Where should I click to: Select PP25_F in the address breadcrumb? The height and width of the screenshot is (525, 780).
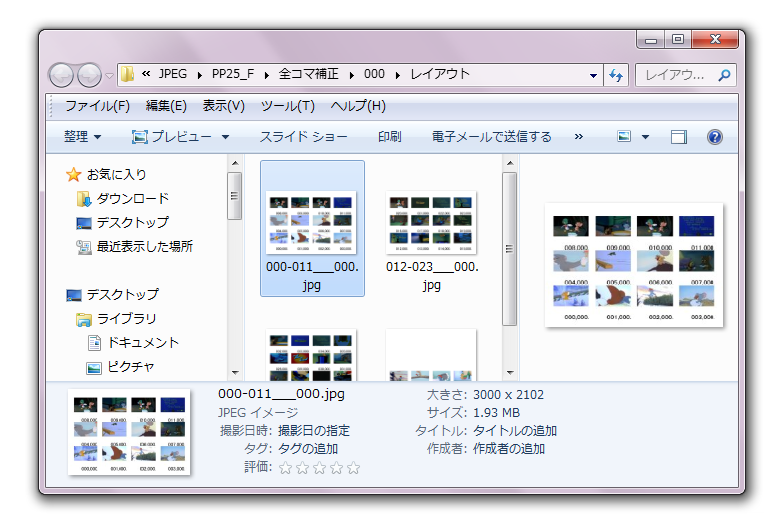click(233, 74)
